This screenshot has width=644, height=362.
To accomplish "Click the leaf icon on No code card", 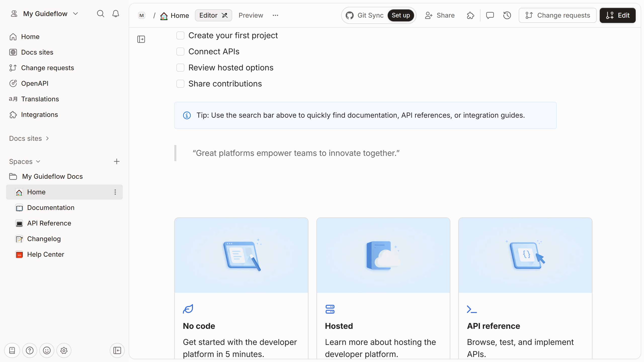I will click(188, 309).
